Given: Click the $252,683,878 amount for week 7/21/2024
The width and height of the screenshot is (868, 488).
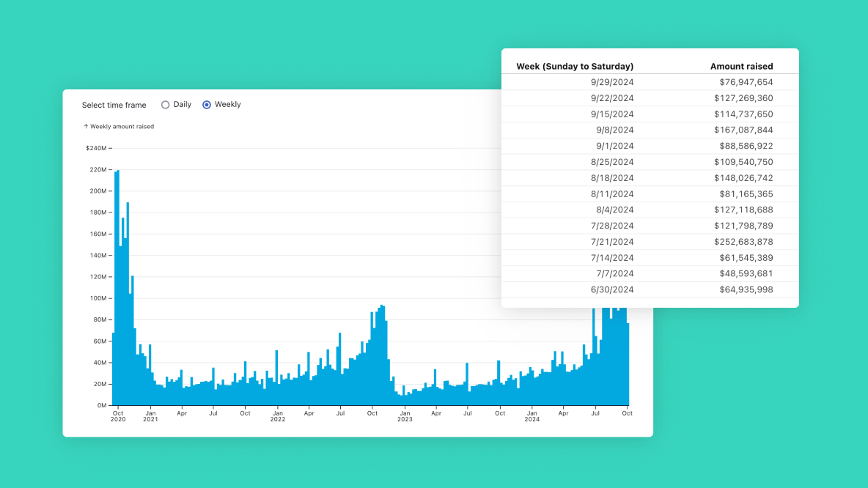Looking at the screenshot, I should pyautogui.click(x=743, y=242).
